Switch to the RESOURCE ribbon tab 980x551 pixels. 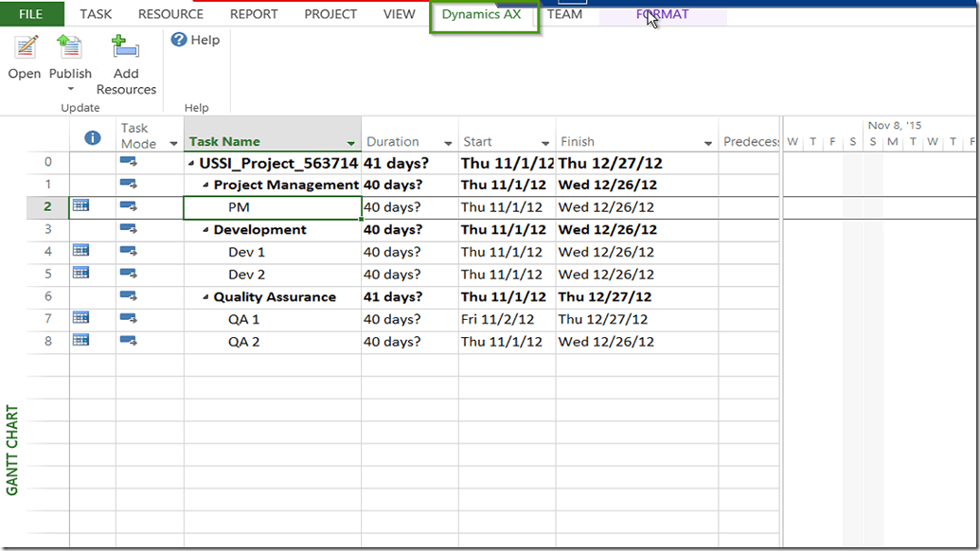(x=170, y=14)
